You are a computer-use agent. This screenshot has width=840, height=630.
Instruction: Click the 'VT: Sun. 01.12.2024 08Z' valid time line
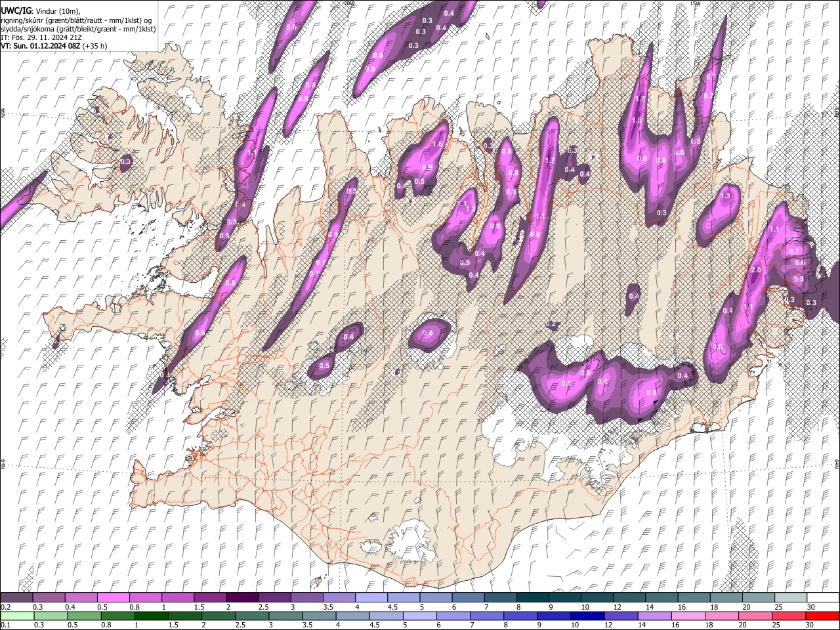click(x=54, y=46)
